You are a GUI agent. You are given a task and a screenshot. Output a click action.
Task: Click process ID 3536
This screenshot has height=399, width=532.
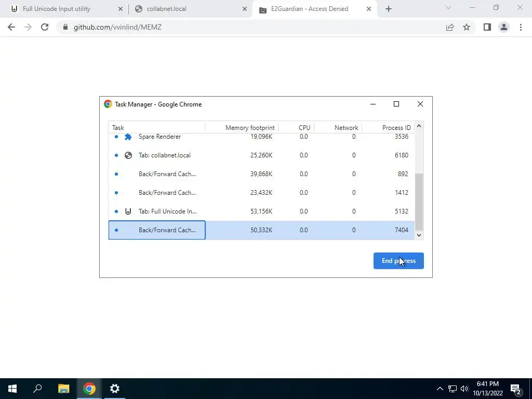pos(402,137)
